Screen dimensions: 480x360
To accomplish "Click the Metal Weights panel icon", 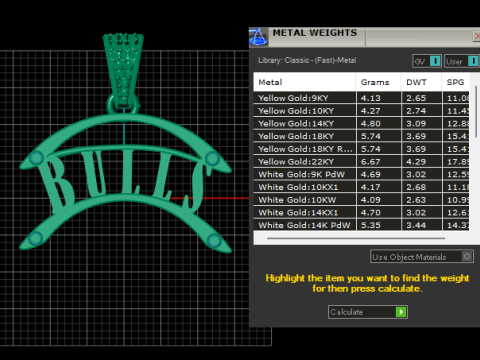I will pos(258,37).
